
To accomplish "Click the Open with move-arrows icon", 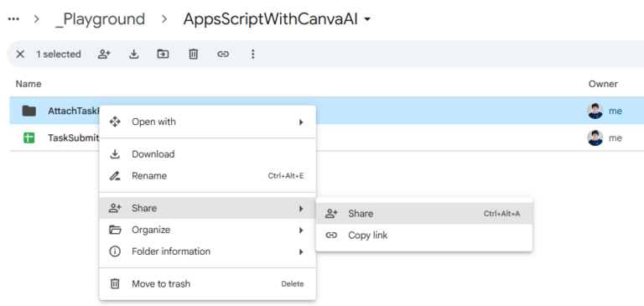I will tap(115, 122).
